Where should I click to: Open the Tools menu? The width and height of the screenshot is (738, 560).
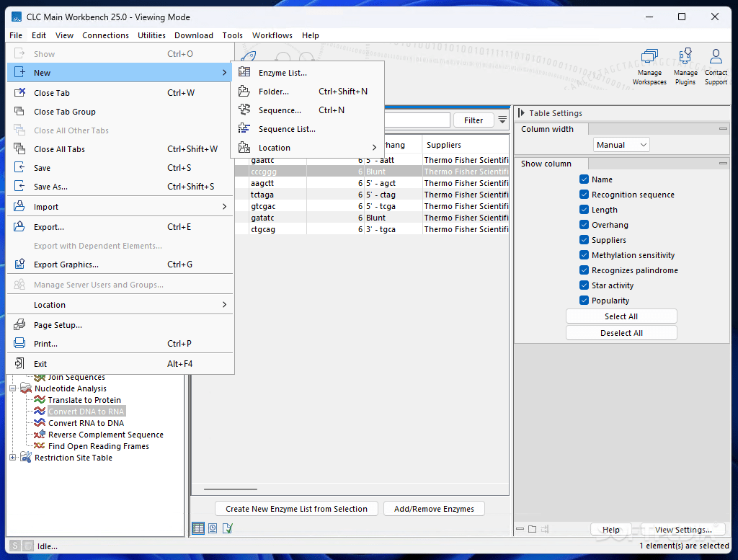click(232, 35)
